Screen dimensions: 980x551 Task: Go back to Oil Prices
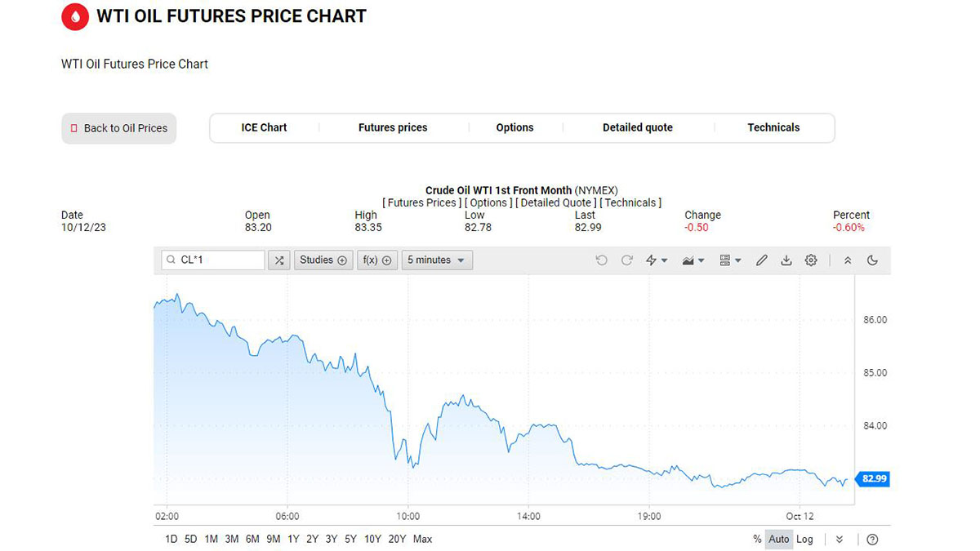point(119,128)
